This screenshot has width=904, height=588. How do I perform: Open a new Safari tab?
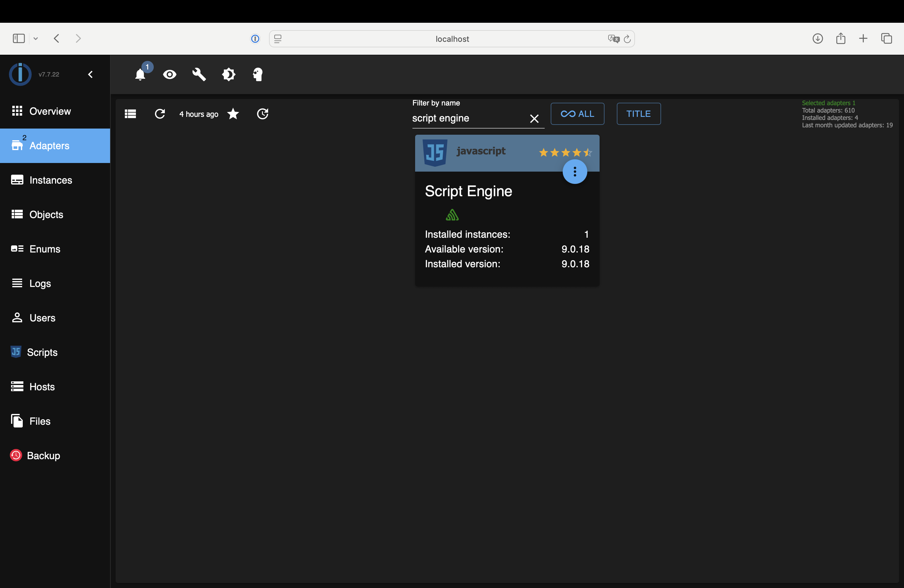click(863, 38)
